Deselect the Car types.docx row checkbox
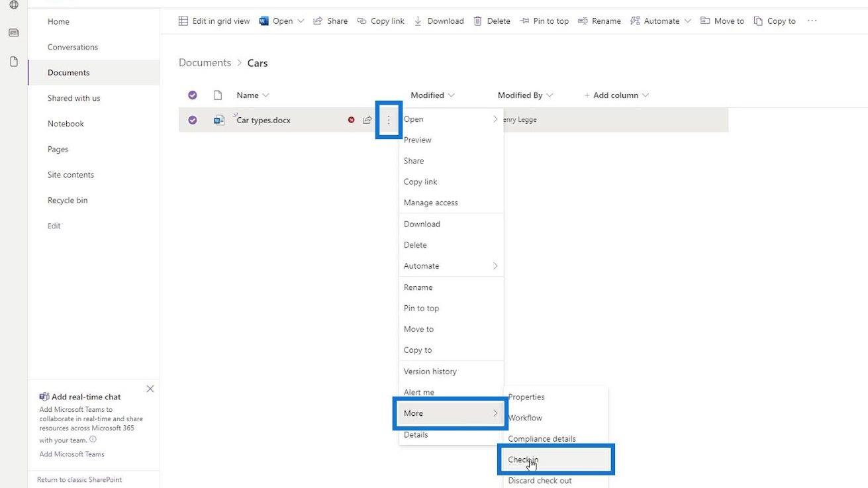 pyautogui.click(x=193, y=121)
